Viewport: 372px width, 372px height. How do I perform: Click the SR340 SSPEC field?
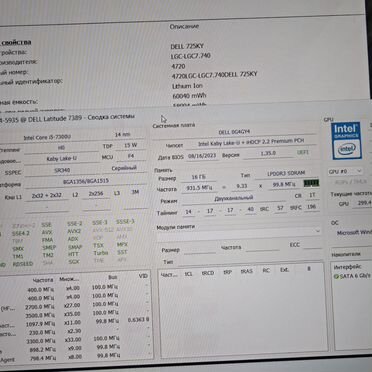click(62, 170)
